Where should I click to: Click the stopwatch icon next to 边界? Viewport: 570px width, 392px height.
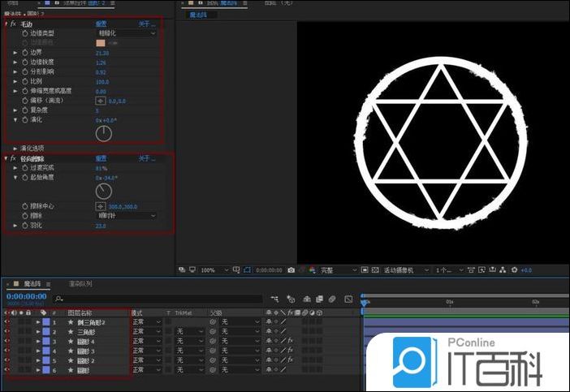click(x=25, y=52)
